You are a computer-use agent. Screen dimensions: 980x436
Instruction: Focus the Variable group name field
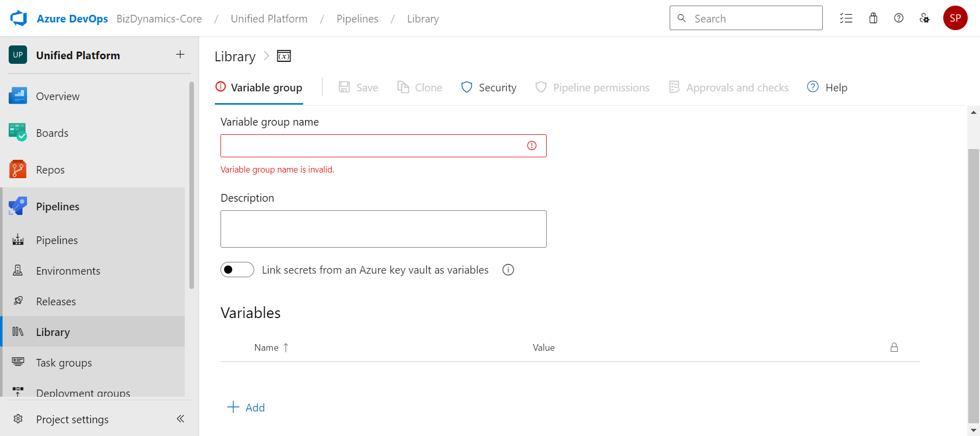point(383,146)
